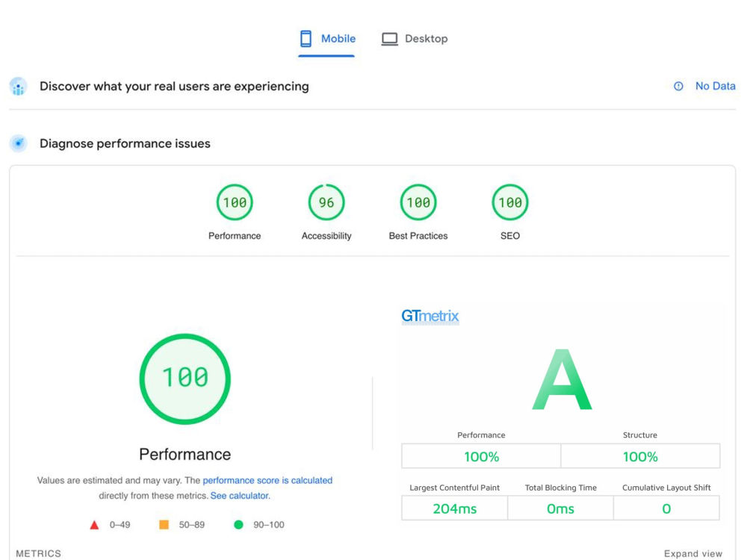Click the 'Structure' label in GTmetrix
Viewport: 747px width, 560px height.
(x=640, y=435)
